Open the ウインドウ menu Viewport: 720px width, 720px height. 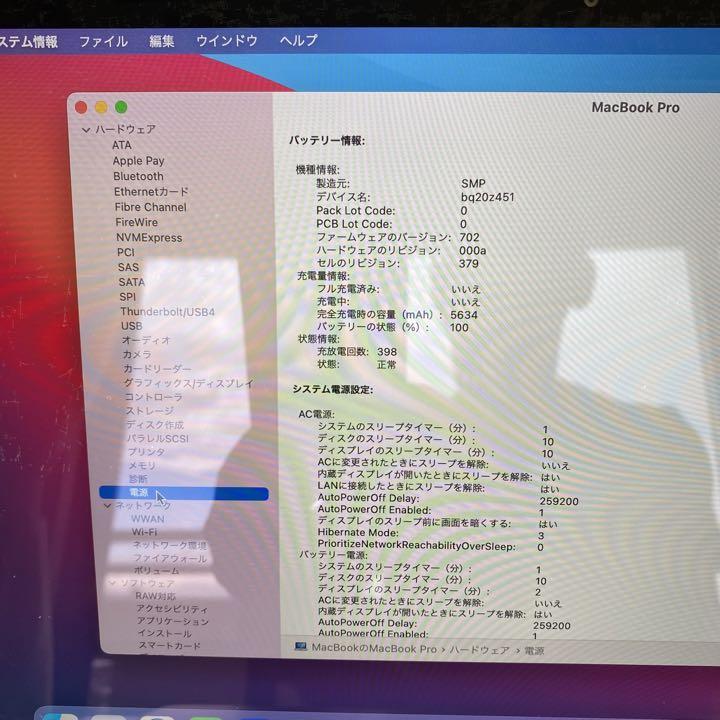[x=227, y=41]
